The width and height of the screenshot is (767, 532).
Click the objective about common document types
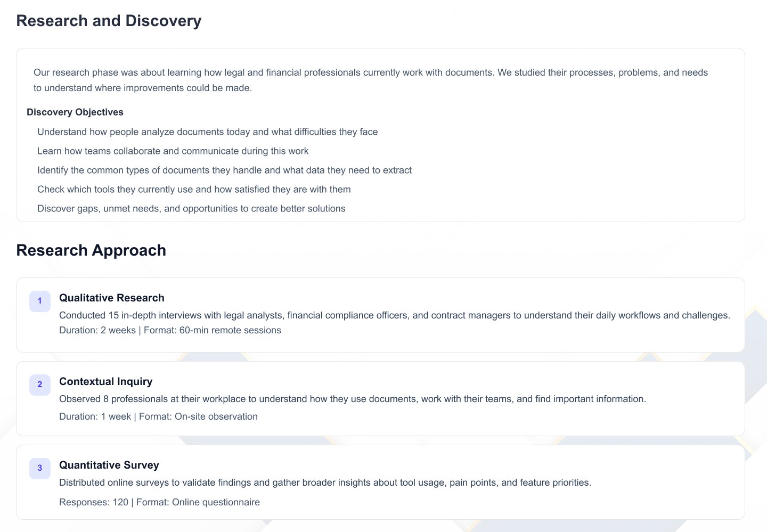pos(224,170)
